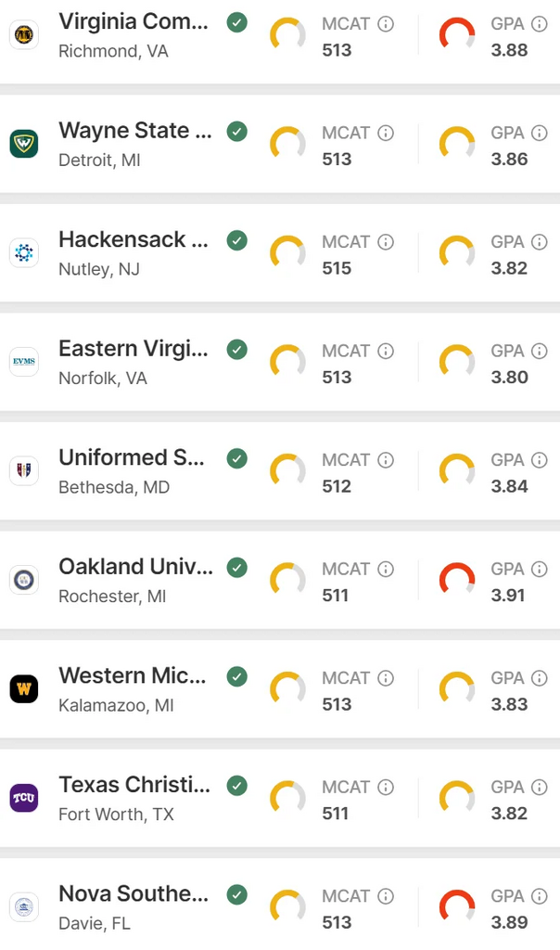This screenshot has height=950, width=560.
Task: Open the Virginia Commonwealth school listing
Action: point(280,36)
